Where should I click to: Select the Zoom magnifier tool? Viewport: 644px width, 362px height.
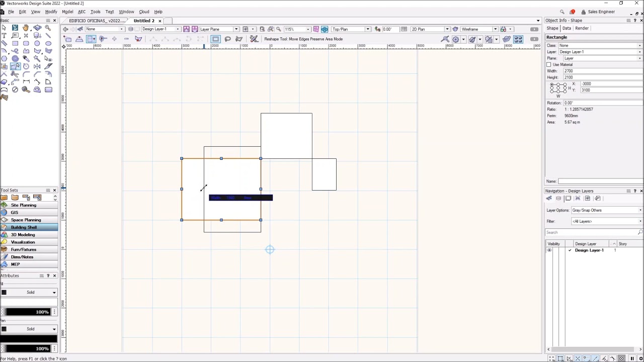pyautogui.click(x=48, y=28)
